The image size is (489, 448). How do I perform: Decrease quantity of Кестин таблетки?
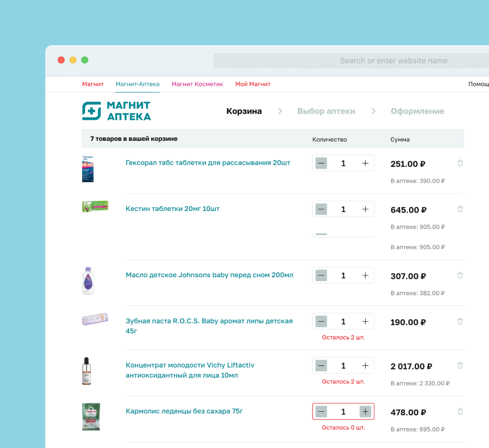point(321,209)
